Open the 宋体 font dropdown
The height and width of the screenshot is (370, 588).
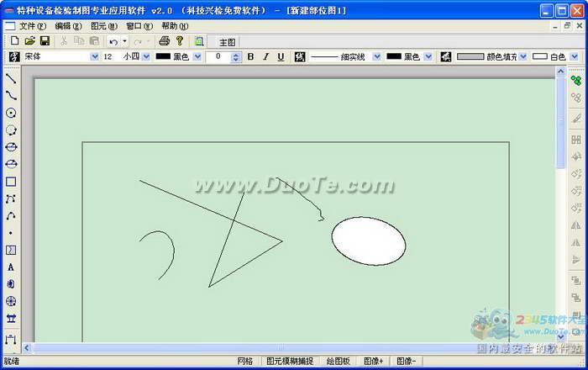(94, 56)
